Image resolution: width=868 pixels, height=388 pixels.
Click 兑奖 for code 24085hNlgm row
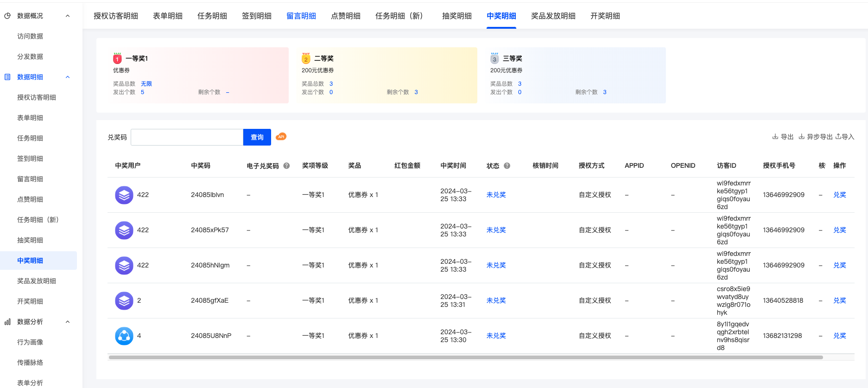[x=840, y=266]
